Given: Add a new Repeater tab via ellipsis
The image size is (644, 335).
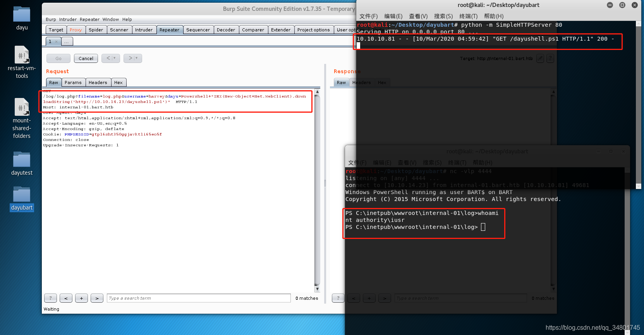Looking at the screenshot, I should click(67, 41).
